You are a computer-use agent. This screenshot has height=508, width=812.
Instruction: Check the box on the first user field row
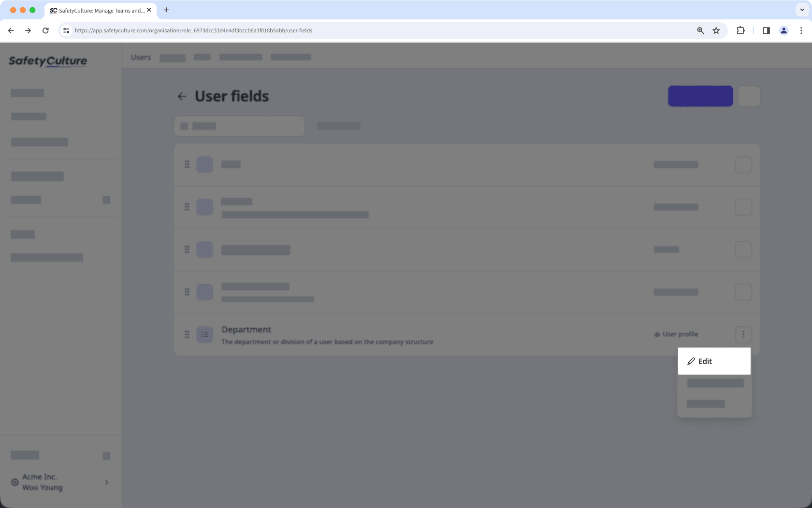744,164
